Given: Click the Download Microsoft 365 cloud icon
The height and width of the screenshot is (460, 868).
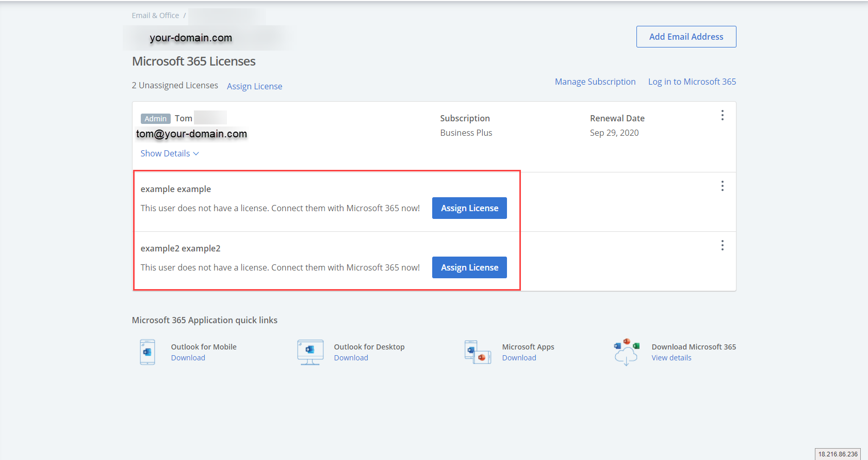Looking at the screenshot, I should (x=626, y=352).
